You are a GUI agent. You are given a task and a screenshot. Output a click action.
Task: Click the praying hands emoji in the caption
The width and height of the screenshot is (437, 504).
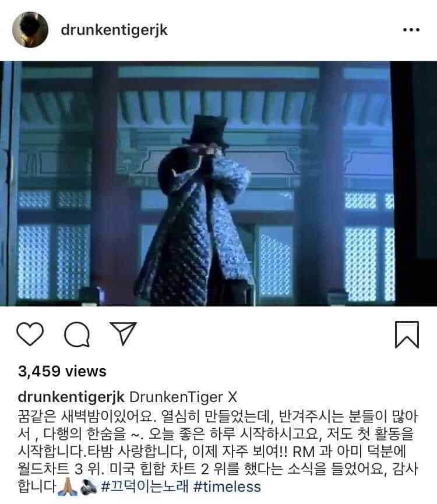pos(68,487)
